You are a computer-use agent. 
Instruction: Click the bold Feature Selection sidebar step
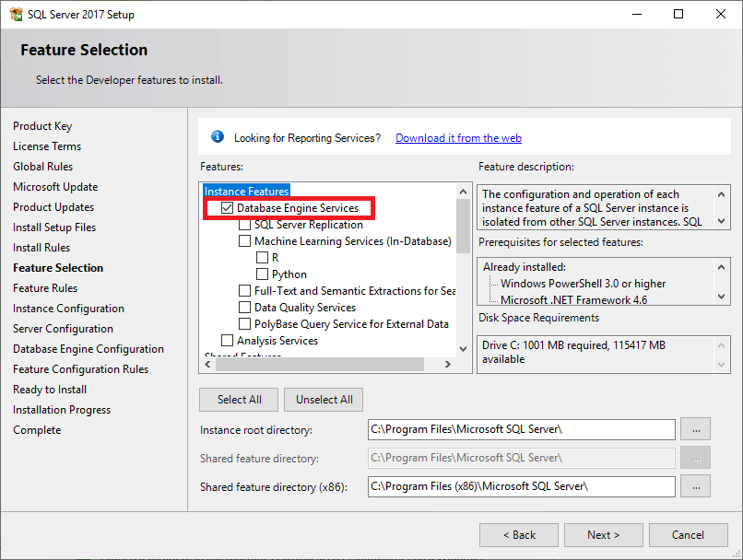(x=58, y=268)
